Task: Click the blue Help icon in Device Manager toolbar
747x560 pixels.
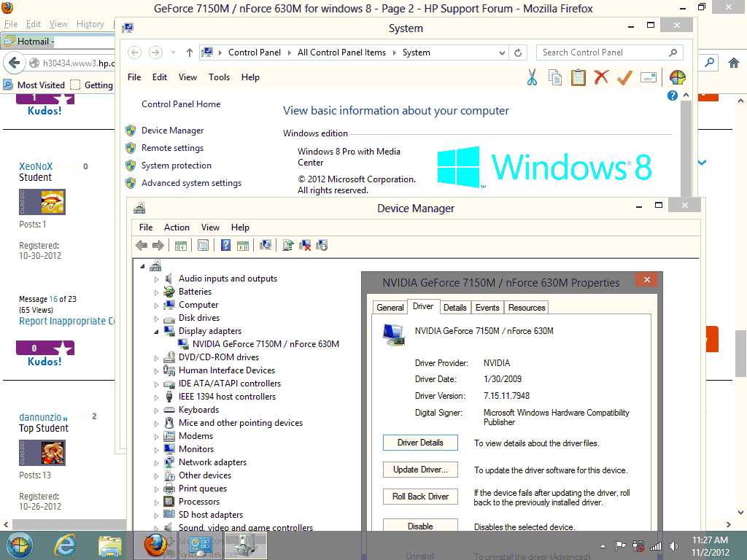Action: click(225, 245)
